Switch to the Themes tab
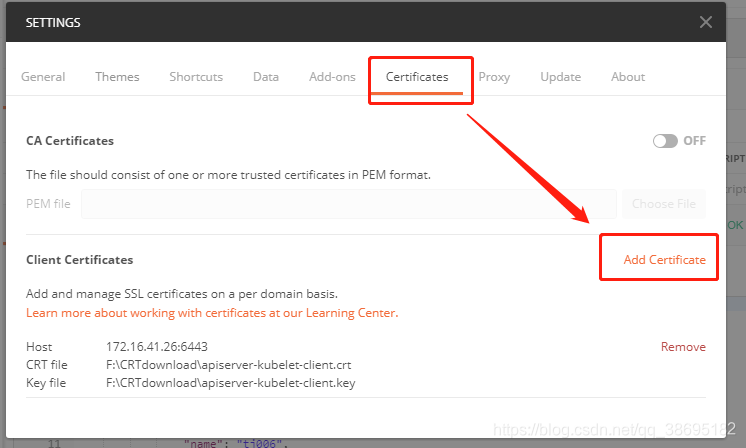Screen dimensions: 746x448 point(117,77)
